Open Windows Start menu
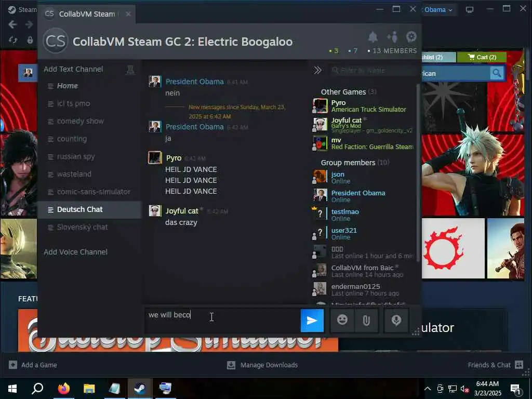The width and height of the screenshot is (532, 399). click(12, 389)
